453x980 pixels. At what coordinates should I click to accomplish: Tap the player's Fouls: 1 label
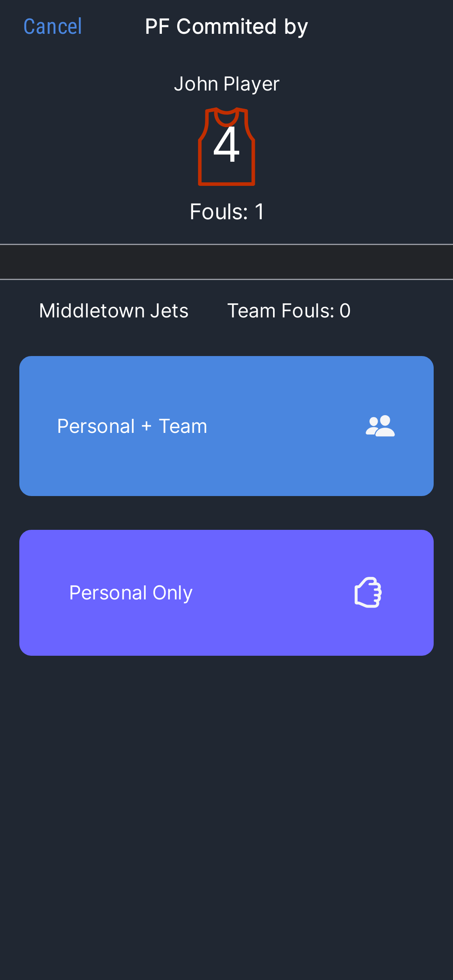pyautogui.click(x=226, y=212)
